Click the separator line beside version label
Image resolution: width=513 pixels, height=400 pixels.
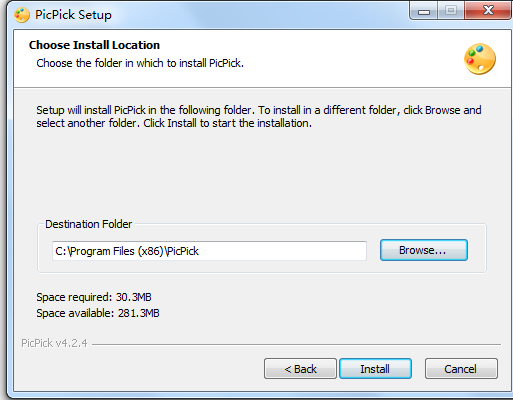tap(296, 344)
